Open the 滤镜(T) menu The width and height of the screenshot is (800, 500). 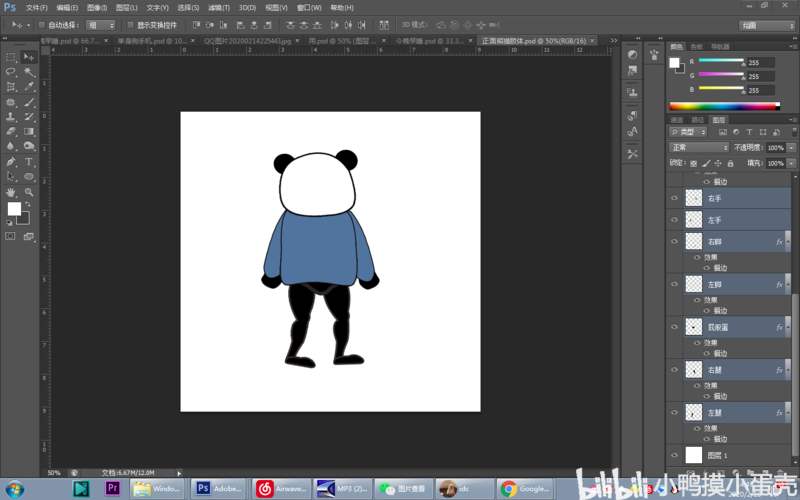click(x=218, y=8)
